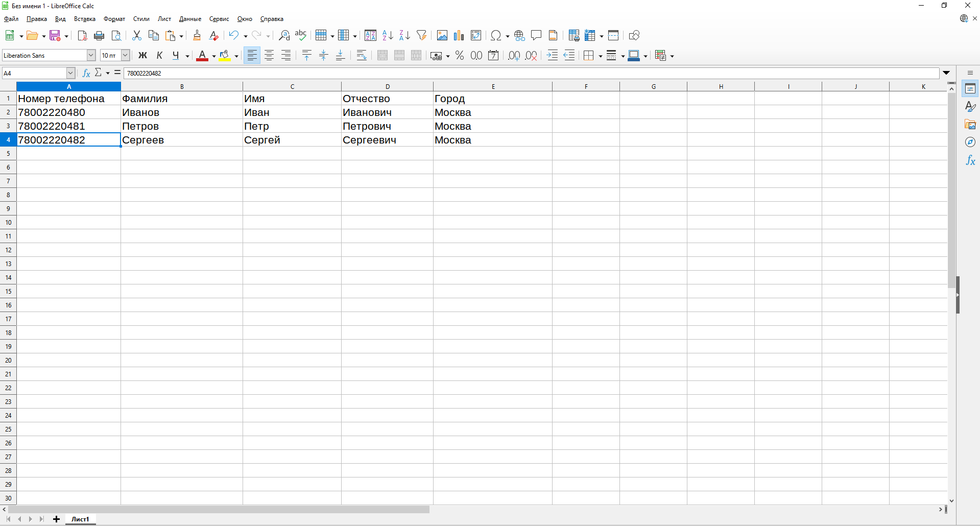The width and height of the screenshot is (980, 526).
Task: Click cell B3 containing Петров
Action: point(181,126)
